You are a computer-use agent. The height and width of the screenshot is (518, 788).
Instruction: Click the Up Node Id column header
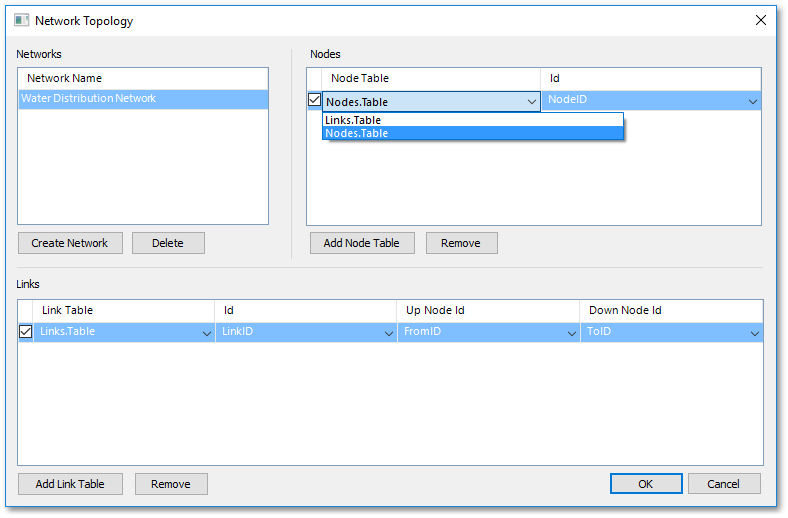coord(488,310)
